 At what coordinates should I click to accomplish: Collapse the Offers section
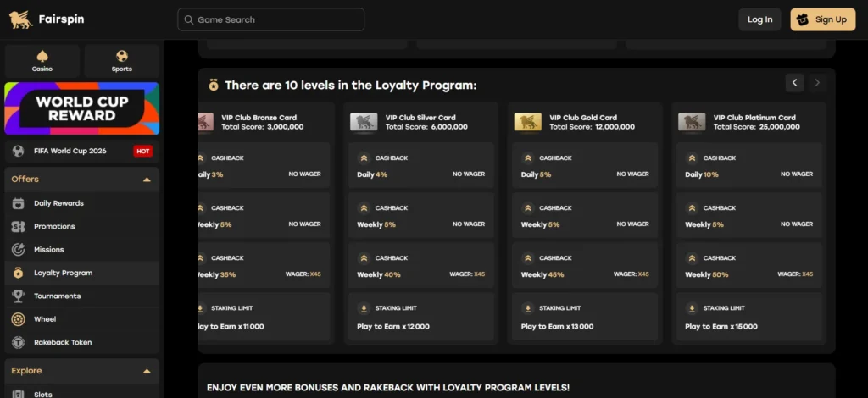(x=147, y=180)
